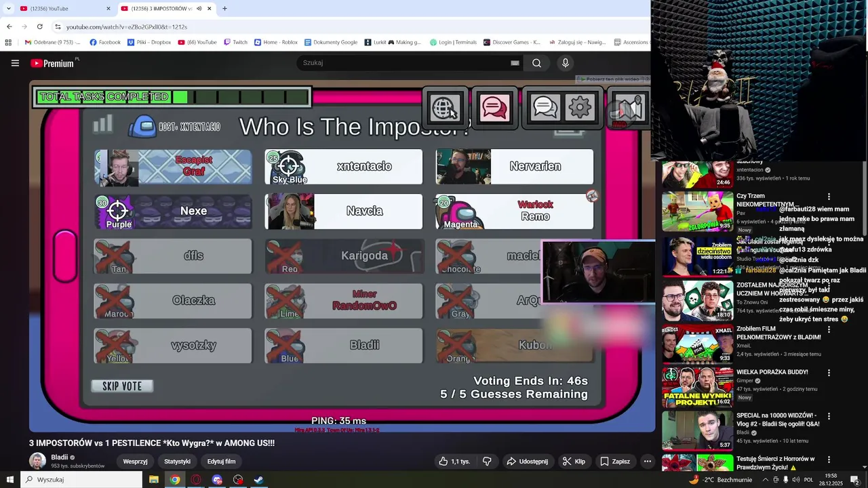The image size is (868, 488).
Task: Open the Twitch bookmark
Action: tap(236, 42)
